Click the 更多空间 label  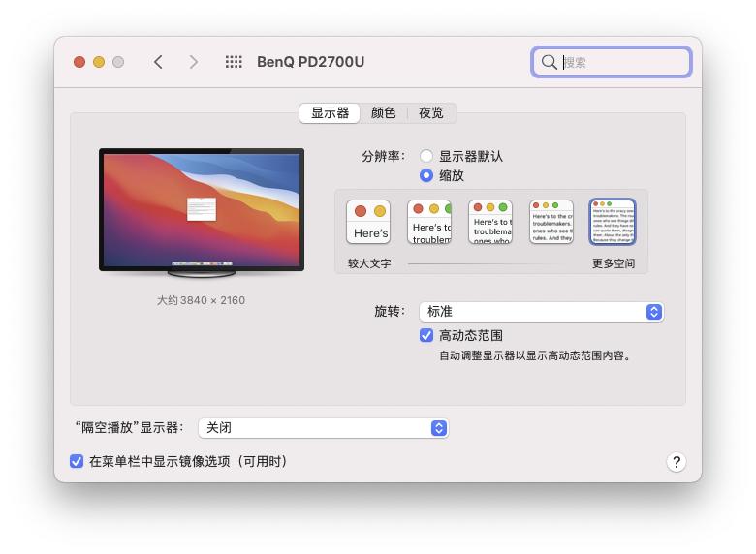(x=614, y=263)
